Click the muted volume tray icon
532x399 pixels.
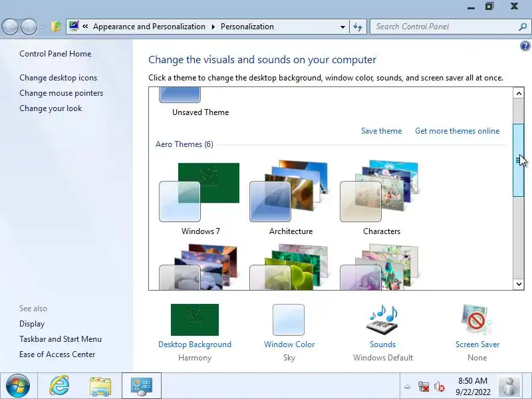440,386
